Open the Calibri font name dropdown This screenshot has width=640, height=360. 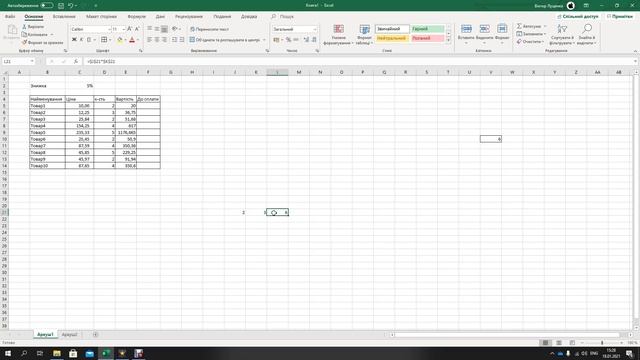[x=109, y=29]
